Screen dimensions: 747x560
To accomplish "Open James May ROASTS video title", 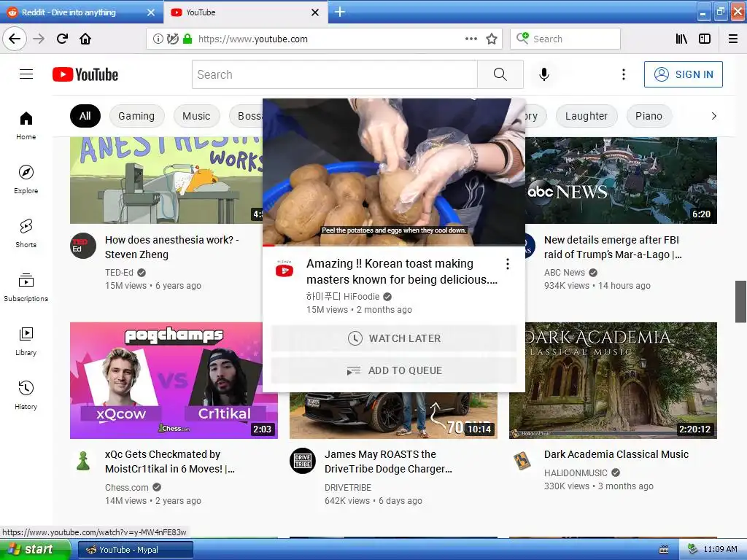I will 388,462.
